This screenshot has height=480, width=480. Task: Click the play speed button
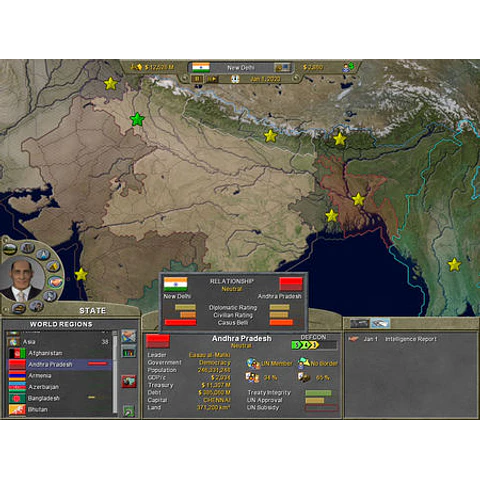click(x=212, y=79)
